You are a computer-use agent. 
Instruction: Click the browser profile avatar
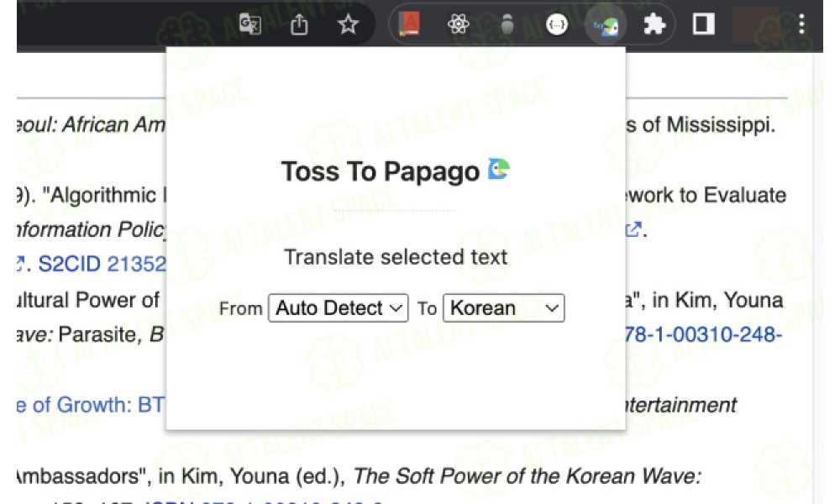click(755, 24)
